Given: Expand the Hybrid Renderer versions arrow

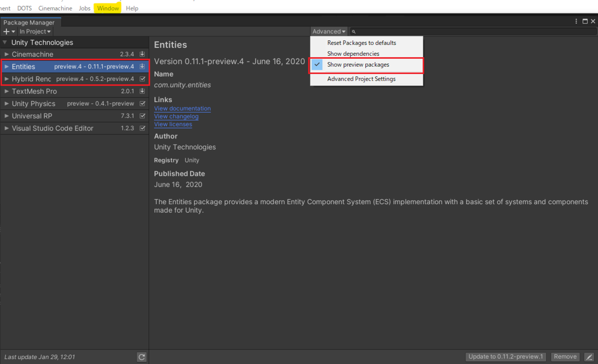Looking at the screenshot, I should pyautogui.click(x=6, y=79).
